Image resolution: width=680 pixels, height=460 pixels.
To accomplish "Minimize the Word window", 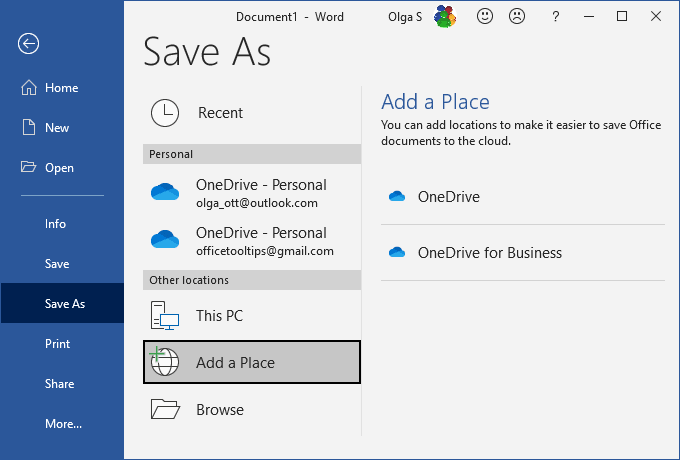I will pyautogui.click(x=588, y=16).
